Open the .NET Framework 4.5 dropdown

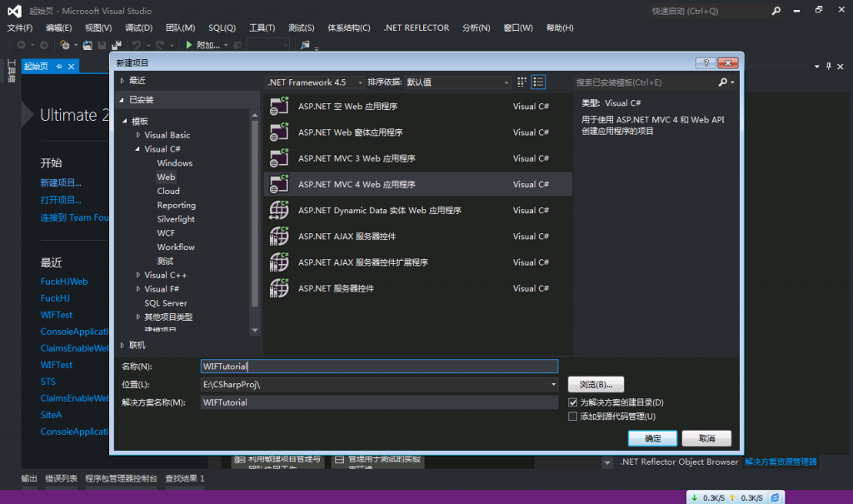314,82
